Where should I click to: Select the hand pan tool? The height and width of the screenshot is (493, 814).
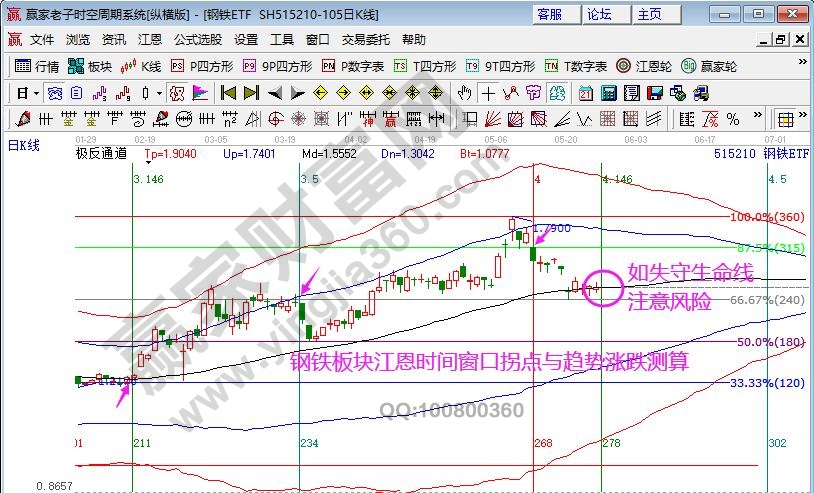click(x=464, y=93)
